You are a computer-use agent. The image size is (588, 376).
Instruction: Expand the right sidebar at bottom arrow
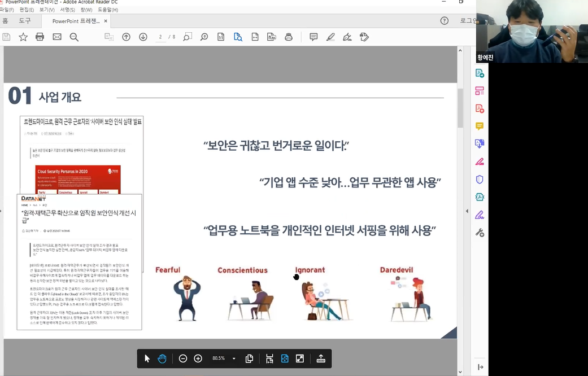[x=480, y=367]
